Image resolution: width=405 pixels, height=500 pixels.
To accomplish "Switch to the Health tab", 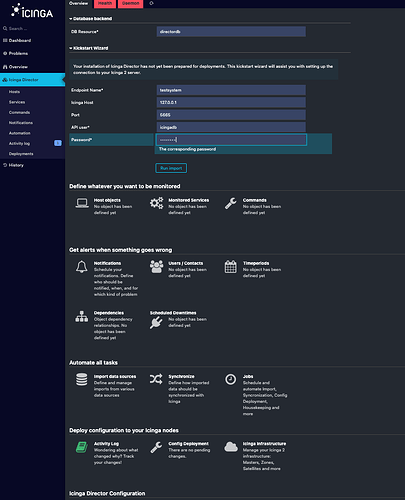I will [105, 3].
